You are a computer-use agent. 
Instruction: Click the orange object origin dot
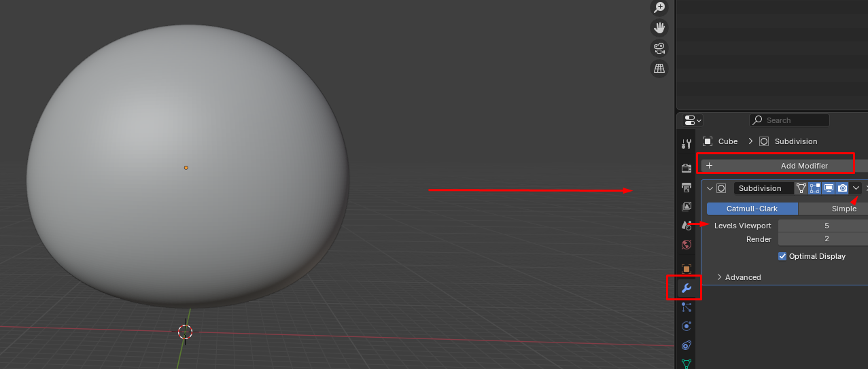click(186, 167)
